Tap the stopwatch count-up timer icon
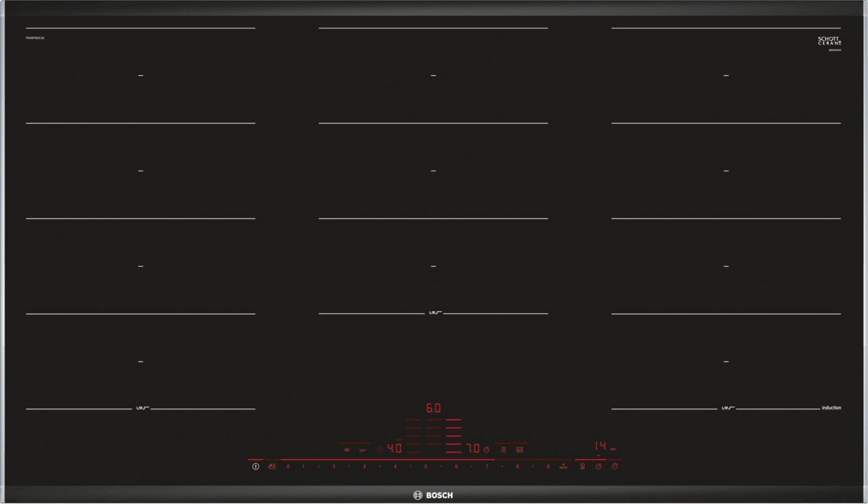 coord(615,467)
